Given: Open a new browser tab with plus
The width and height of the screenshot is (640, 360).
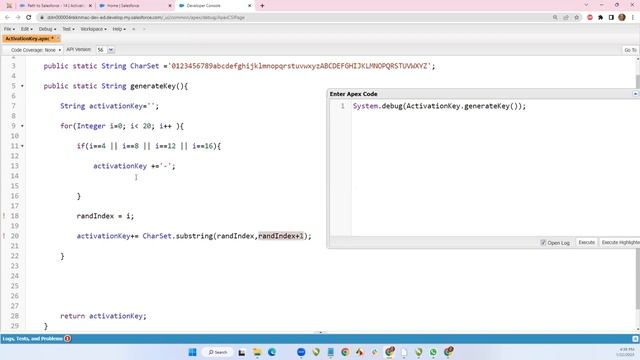Looking at the screenshot, I should pos(262,6).
